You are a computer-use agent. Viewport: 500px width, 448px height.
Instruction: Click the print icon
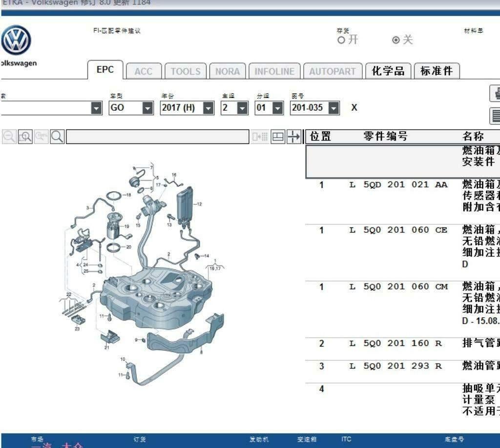point(496,93)
